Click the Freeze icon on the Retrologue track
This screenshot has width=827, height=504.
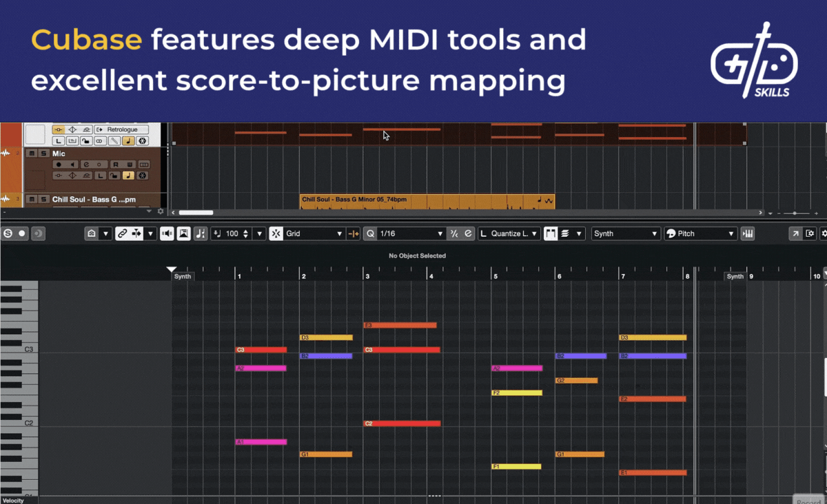coord(142,140)
